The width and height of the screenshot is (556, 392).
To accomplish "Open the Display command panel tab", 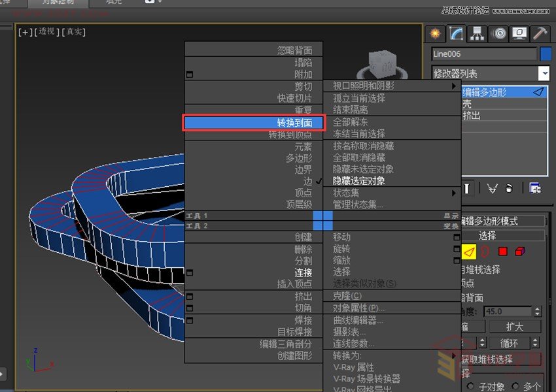I will point(519,33).
